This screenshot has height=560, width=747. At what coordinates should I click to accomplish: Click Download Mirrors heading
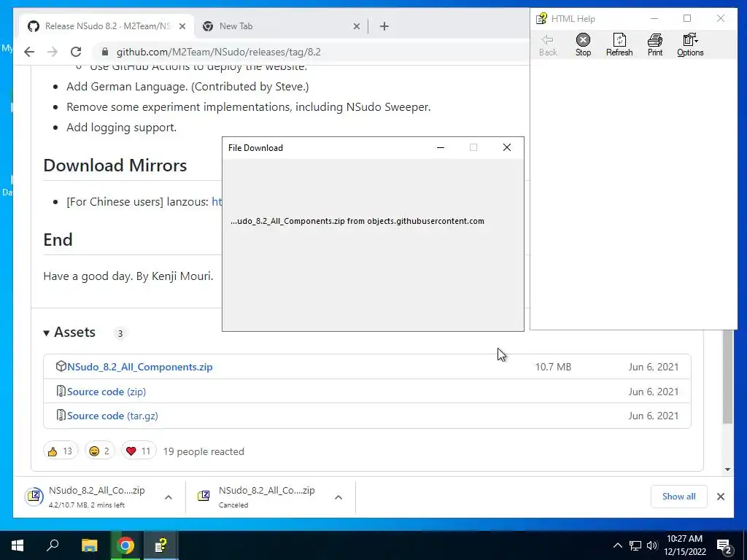(115, 166)
